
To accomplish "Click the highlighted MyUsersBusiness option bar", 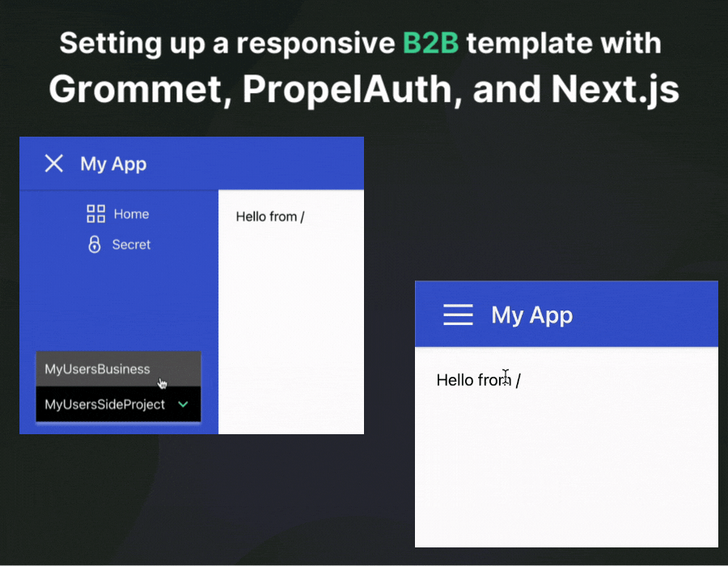I will 118,369.
